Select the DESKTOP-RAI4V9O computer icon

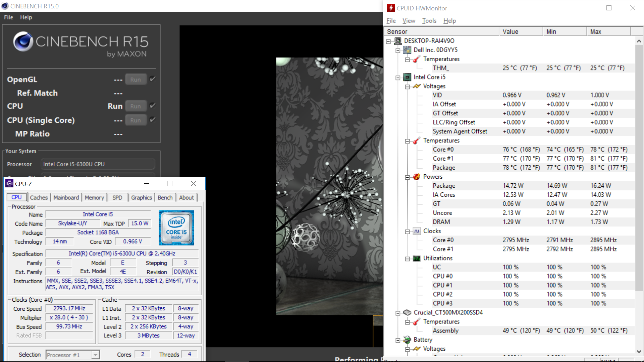[x=398, y=41]
